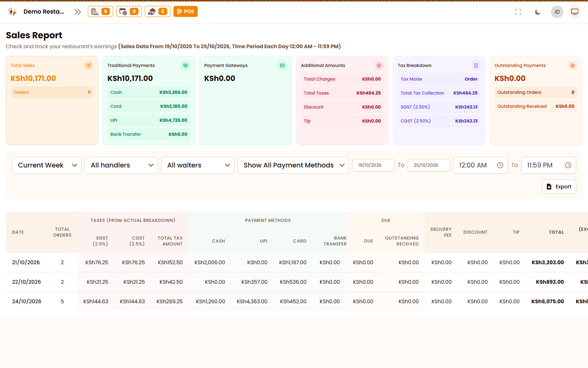The height and width of the screenshot is (368, 588).
Task: Open JD user profile avatar
Action: pyautogui.click(x=557, y=12)
